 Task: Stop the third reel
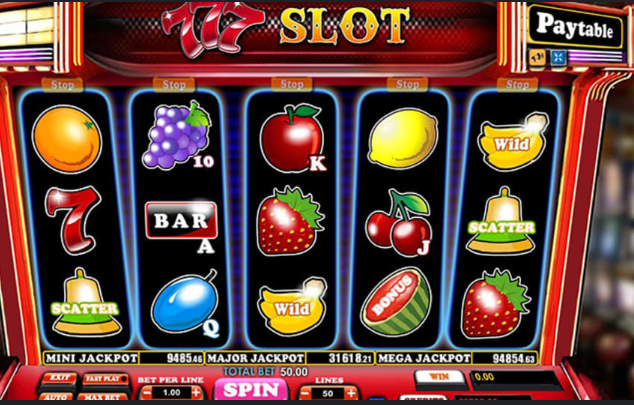292,85
